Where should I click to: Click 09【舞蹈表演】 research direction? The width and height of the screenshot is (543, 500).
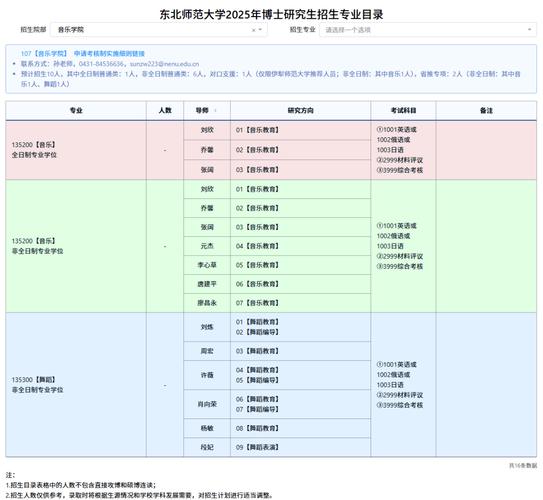257,447
